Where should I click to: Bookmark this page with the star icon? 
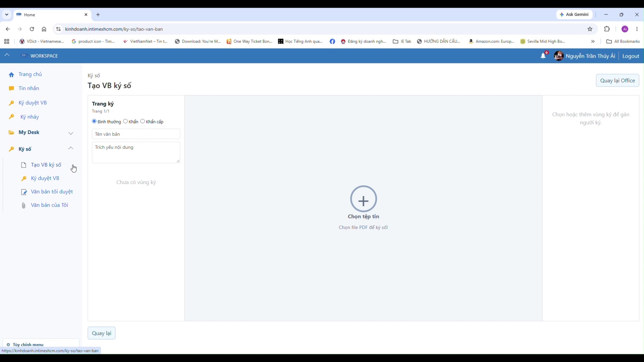tap(590, 29)
